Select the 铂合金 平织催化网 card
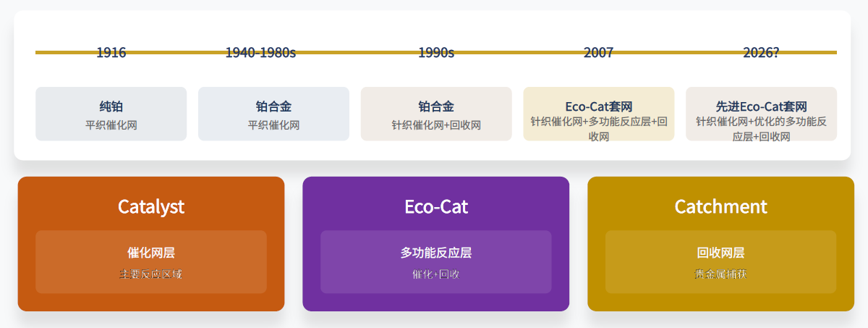Image resolution: width=868 pixels, height=328 pixels. click(273, 114)
